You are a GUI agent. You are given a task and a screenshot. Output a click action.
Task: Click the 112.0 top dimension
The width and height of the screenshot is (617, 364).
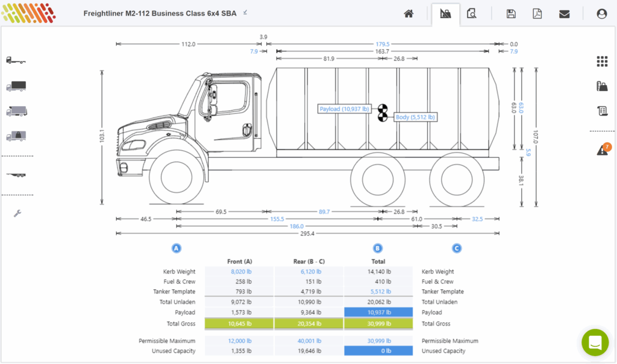[x=188, y=44]
